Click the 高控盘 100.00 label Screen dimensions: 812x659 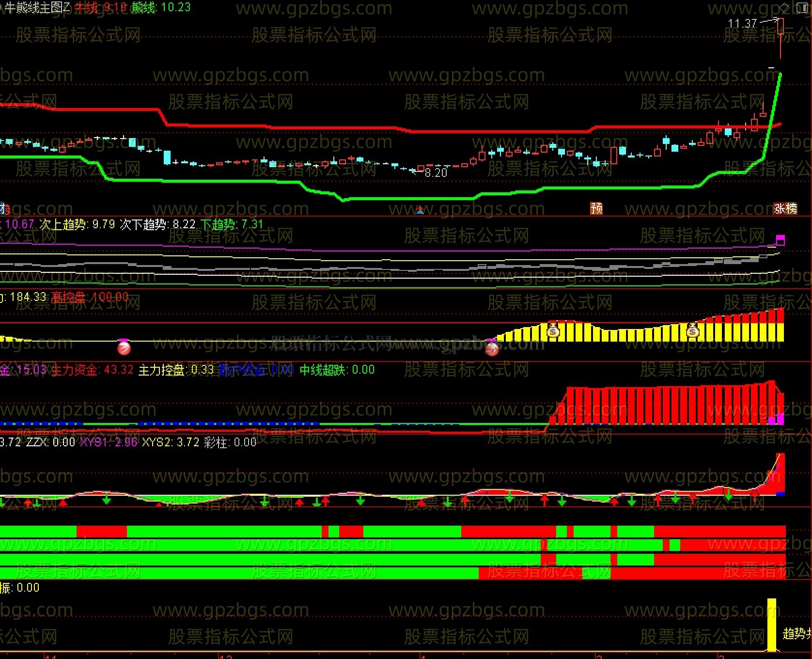click(x=90, y=297)
